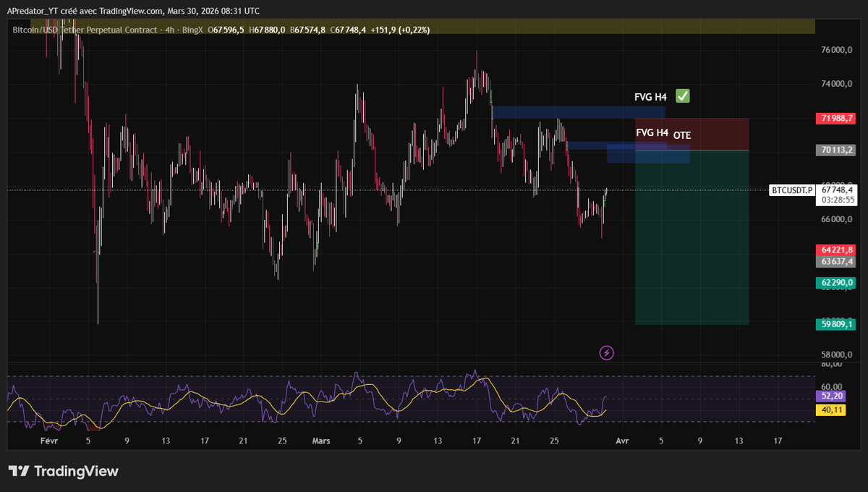Select the green take-profit zone of the short position
868x492 pixels.
click(x=692, y=237)
